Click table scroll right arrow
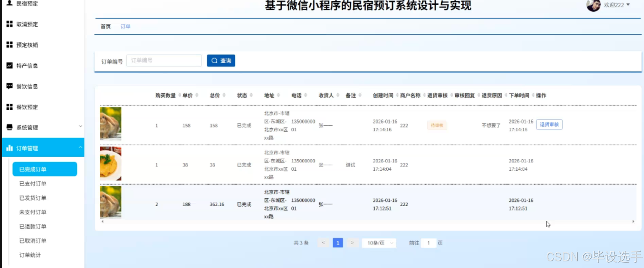 point(633,221)
